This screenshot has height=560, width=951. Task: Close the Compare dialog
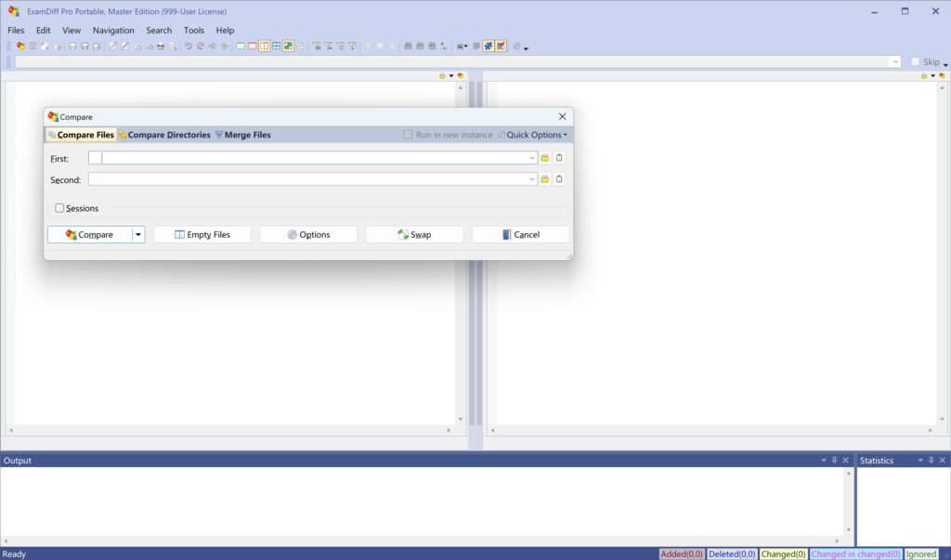coord(562,116)
